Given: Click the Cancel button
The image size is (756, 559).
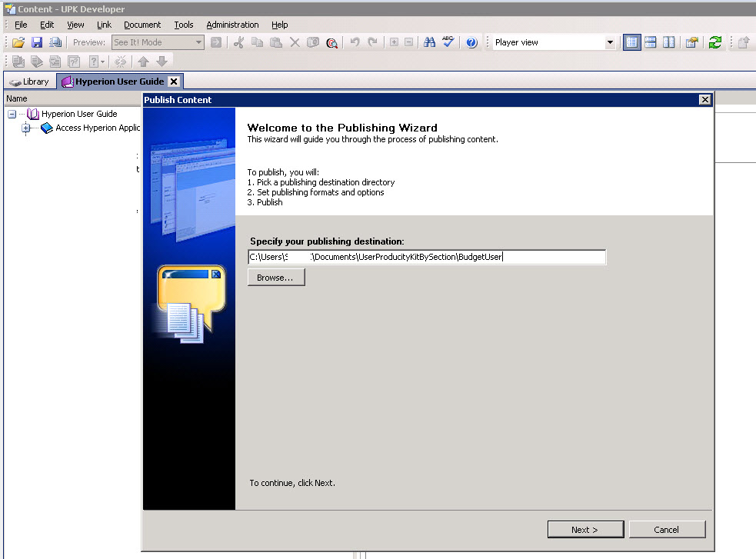Looking at the screenshot, I should point(667,530).
